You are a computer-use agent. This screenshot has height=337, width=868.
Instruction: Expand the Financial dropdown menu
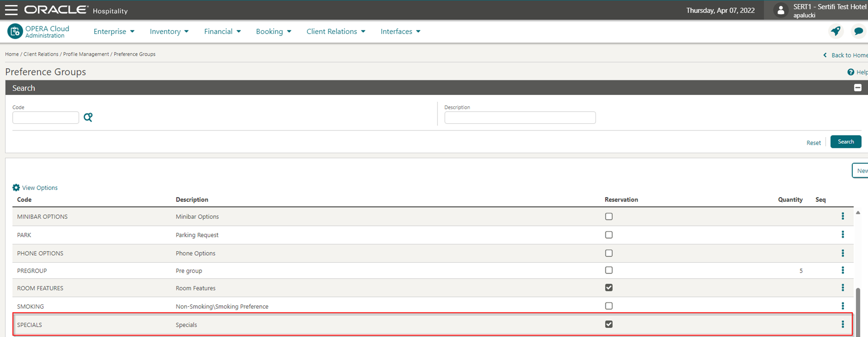(222, 31)
